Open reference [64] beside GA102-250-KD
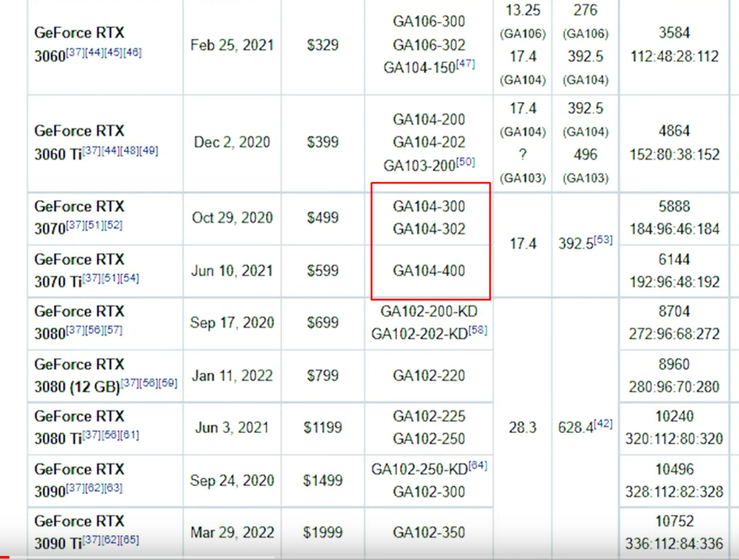739x560 pixels. [478, 465]
